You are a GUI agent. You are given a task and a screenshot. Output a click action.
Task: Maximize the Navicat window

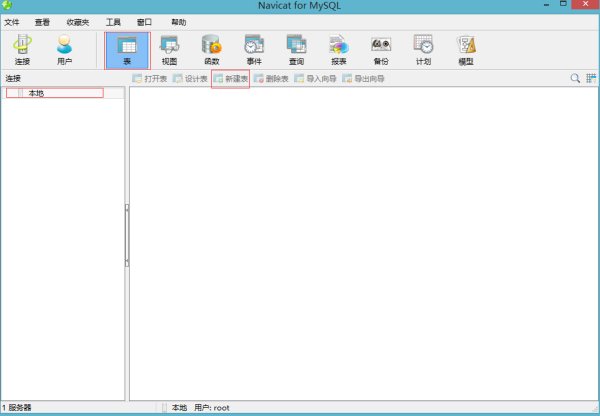[563, 4]
